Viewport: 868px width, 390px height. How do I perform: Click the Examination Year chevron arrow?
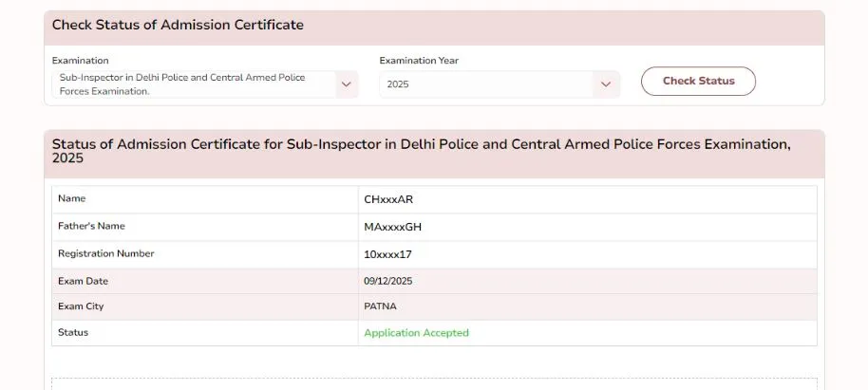605,84
